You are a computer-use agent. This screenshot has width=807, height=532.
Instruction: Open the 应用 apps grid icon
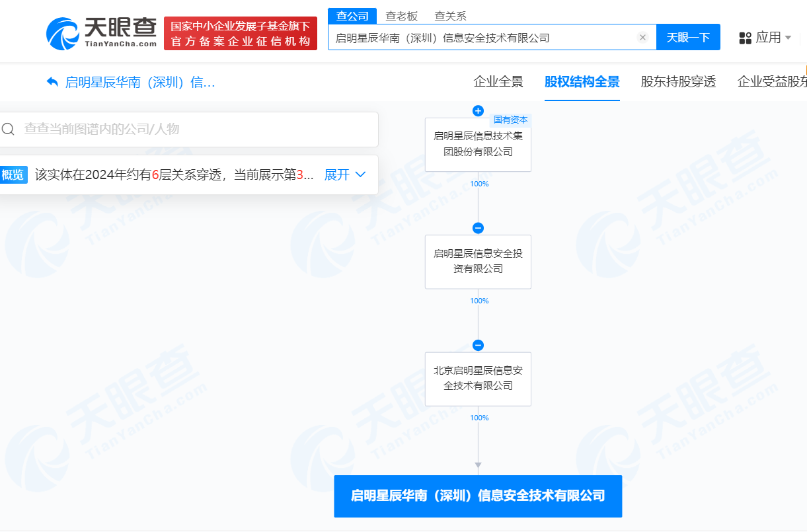point(746,38)
